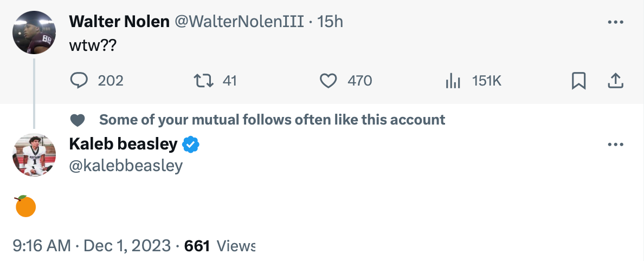Open the 15h timestamp link
Viewport: 644px width, 261px height.
point(330,22)
